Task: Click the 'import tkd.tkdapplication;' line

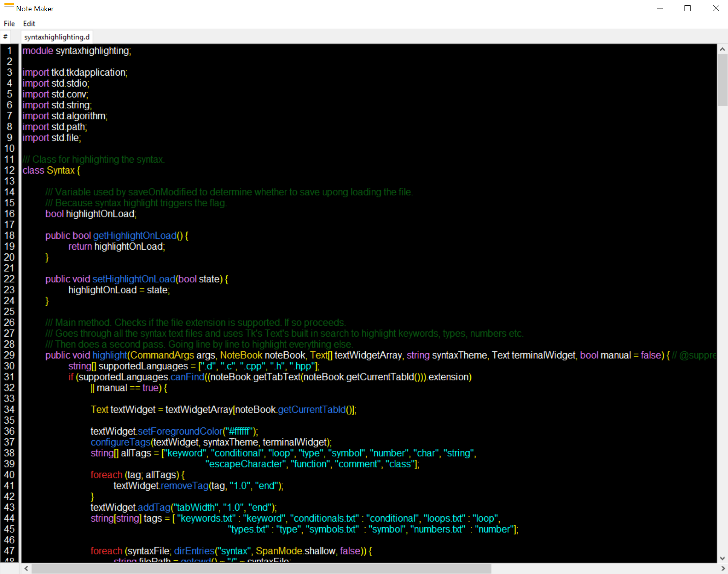Action: (75, 73)
